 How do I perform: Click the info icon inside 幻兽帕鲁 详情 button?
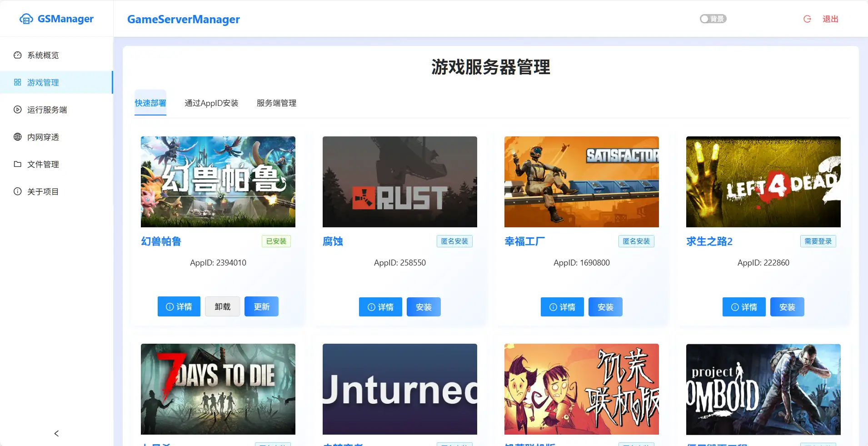(169, 306)
